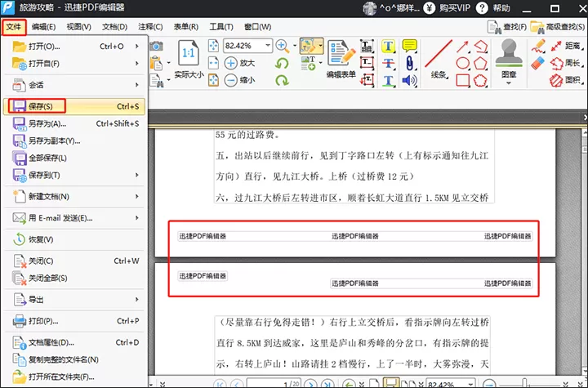588x388 pixels.
Task: Select the eraser tool
Action: 538,63
